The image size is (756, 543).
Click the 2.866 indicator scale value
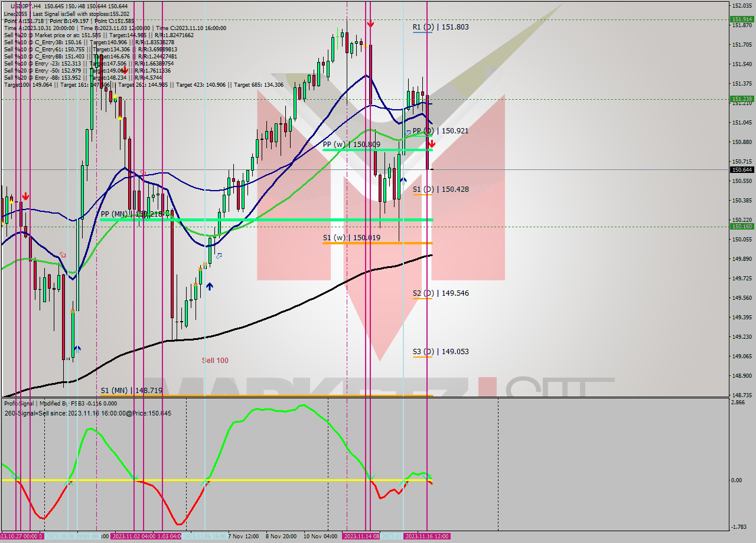[739, 402]
